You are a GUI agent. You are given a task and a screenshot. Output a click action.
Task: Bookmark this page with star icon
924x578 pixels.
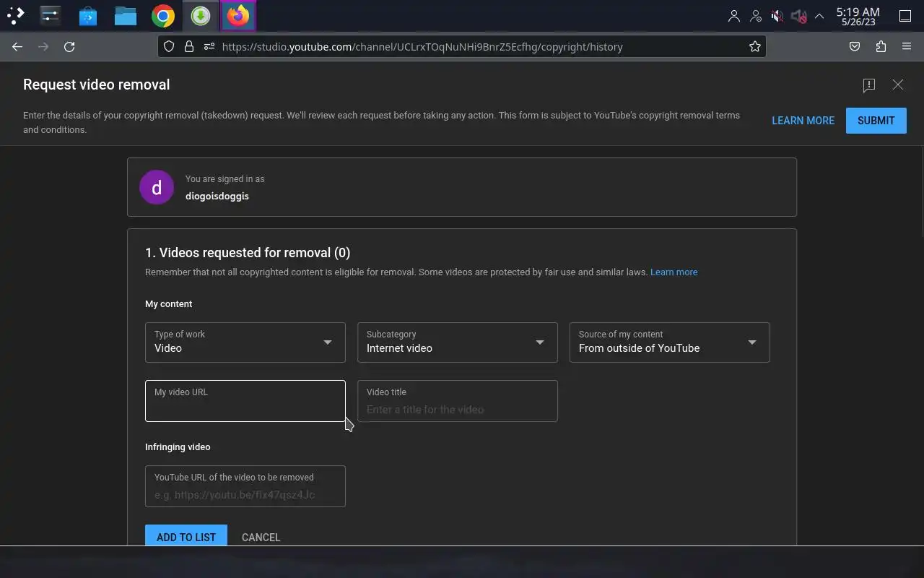[x=754, y=46]
